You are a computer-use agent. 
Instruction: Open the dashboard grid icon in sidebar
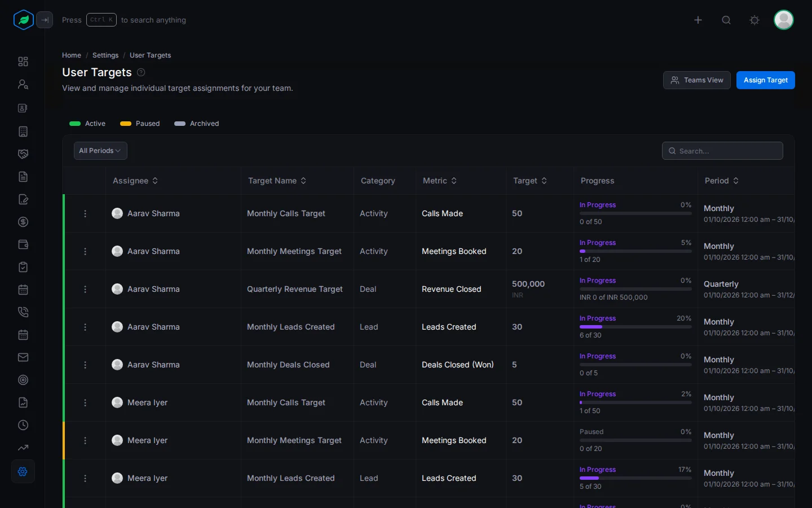23,62
